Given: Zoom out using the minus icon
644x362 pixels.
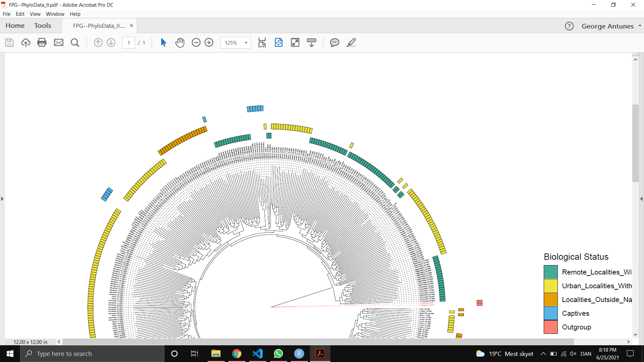Looking at the screenshot, I should (196, 43).
